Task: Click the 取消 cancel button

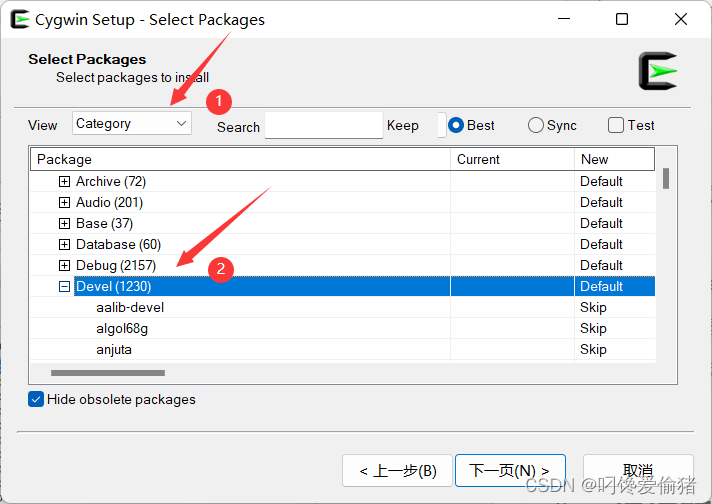Action: pyautogui.click(x=638, y=470)
